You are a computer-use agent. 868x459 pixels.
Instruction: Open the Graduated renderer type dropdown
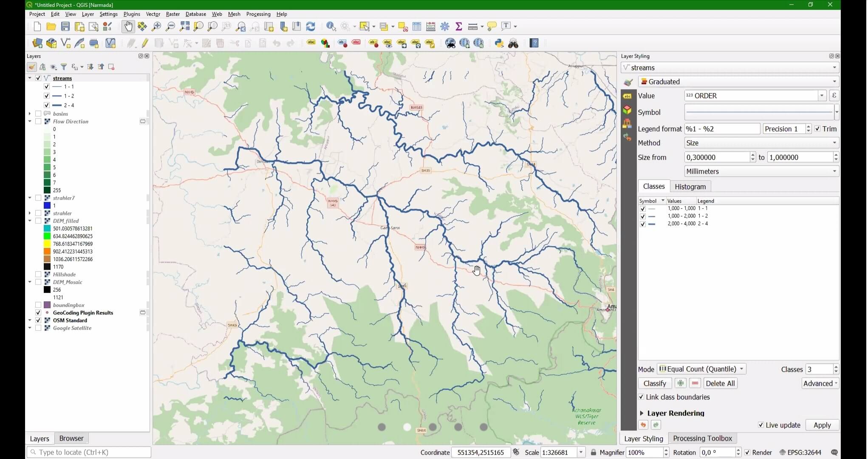click(738, 82)
